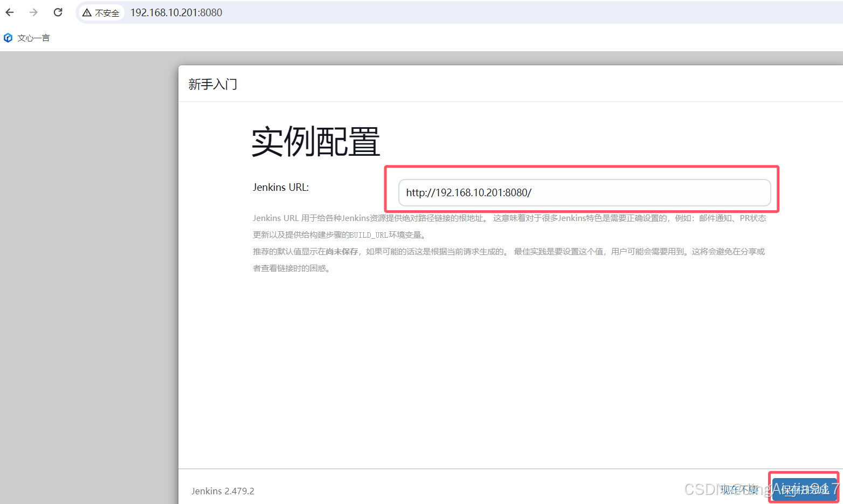Click the Jenkins URL input field

click(584, 192)
